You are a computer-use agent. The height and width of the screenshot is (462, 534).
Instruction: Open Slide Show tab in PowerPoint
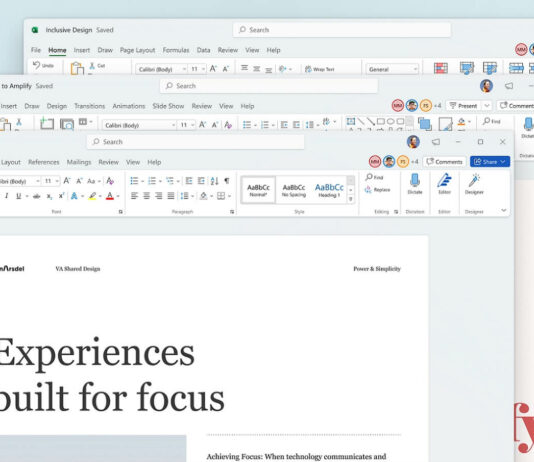pos(168,106)
